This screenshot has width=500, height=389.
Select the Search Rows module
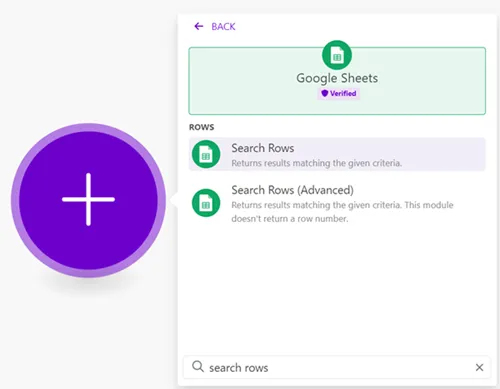coord(337,154)
